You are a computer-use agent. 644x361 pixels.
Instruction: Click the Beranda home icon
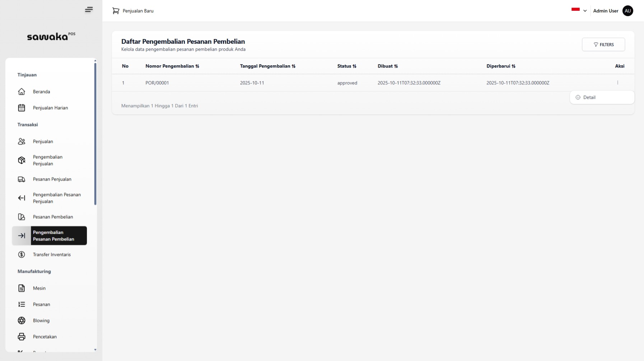[x=22, y=92]
